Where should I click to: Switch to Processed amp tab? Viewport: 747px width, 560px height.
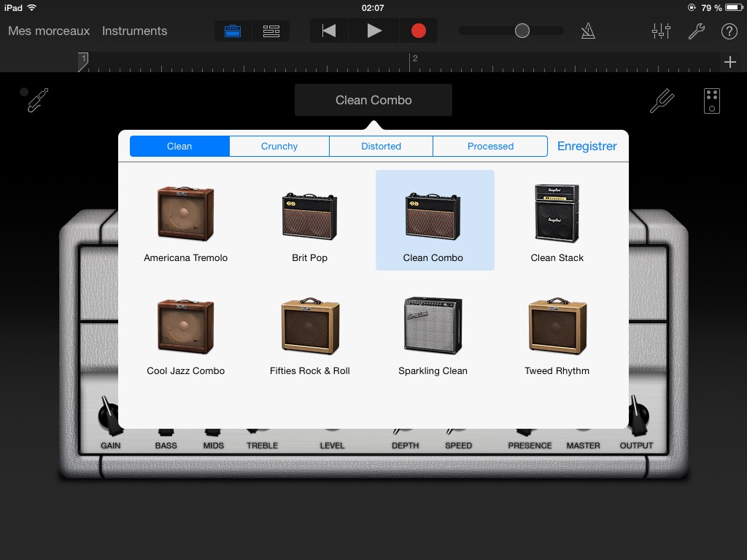[x=490, y=146]
